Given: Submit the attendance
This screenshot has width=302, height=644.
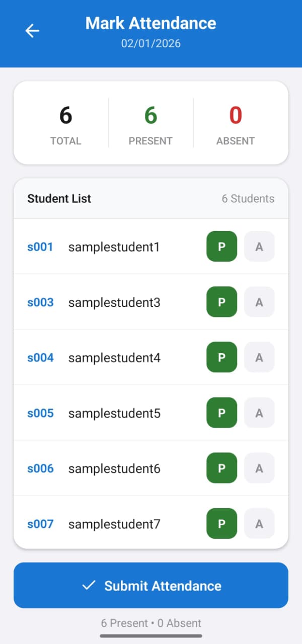Looking at the screenshot, I should click(x=151, y=585).
